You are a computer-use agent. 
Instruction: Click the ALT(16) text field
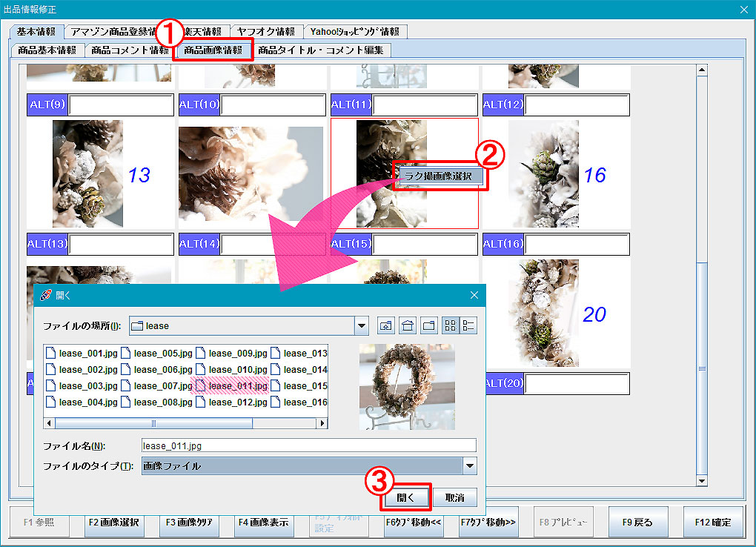(x=577, y=244)
